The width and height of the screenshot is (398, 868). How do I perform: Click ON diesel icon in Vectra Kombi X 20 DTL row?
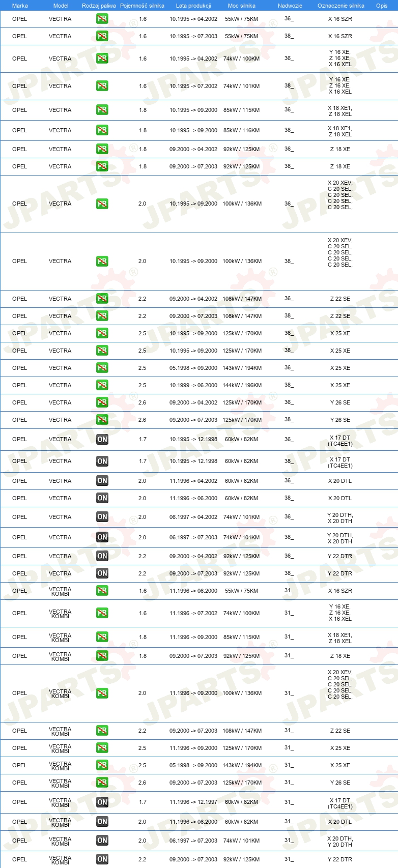pos(102,822)
